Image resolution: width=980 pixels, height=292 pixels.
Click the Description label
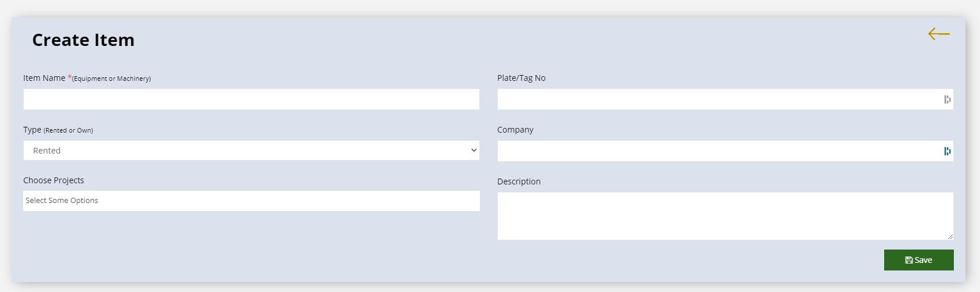(x=519, y=181)
